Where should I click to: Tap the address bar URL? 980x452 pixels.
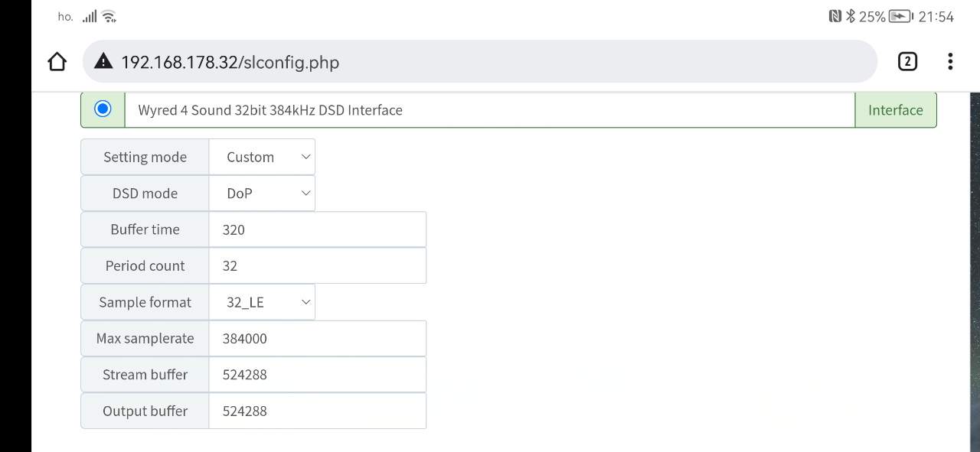pos(230,62)
